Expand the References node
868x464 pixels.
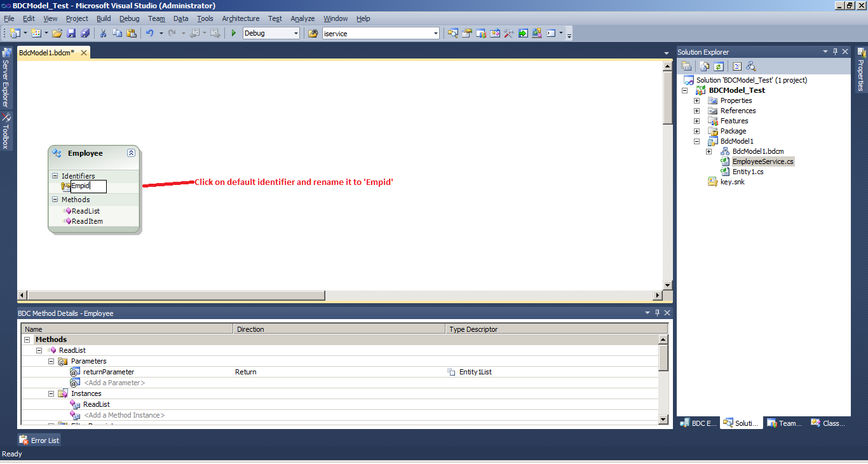(x=696, y=111)
